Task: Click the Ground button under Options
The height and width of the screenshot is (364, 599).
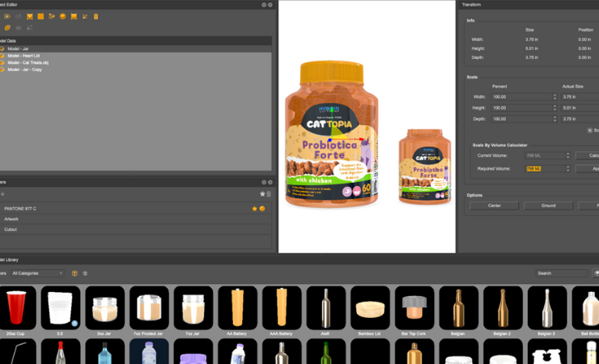Action: [548, 205]
